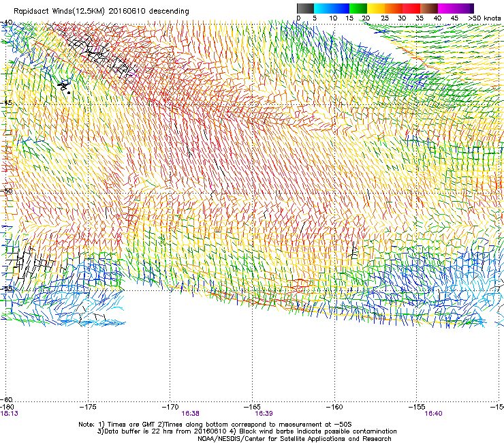The width and height of the screenshot is (504, 443).
Task: Click the 'Data buffer is 22 hrs' note line
Action: click(x=247, y=431)
